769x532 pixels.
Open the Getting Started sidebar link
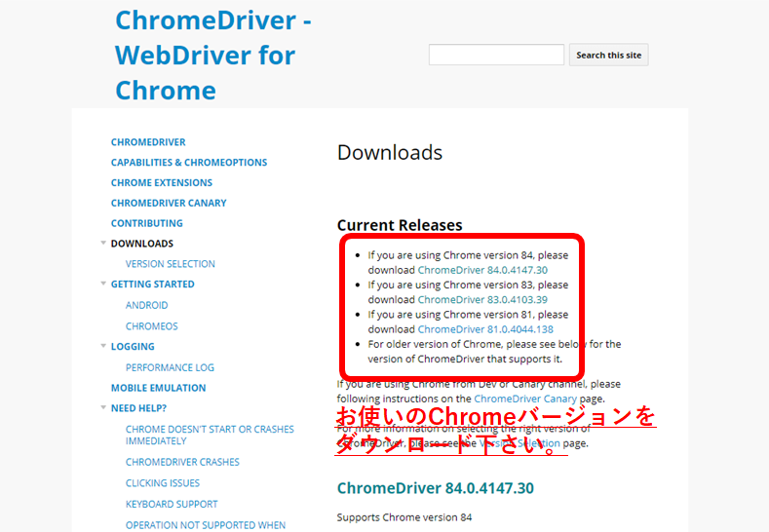click(152, 285)
